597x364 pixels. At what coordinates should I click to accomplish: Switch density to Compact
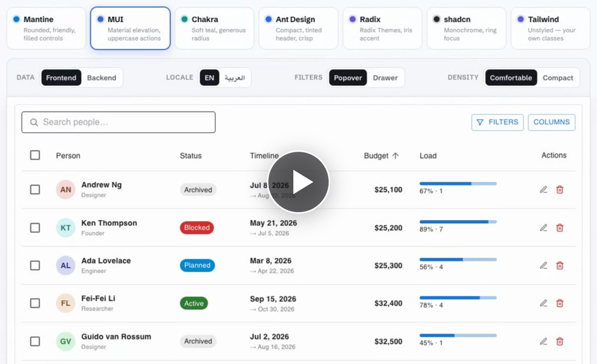558,78
